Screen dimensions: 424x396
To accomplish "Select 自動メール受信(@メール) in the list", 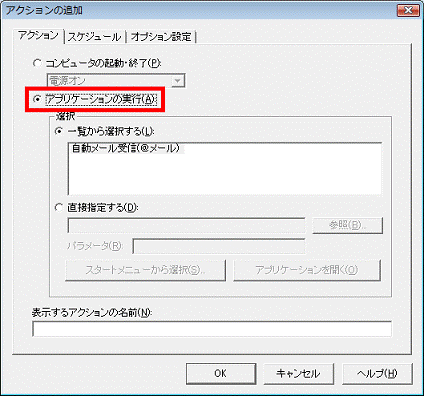I will click(126, 148).
